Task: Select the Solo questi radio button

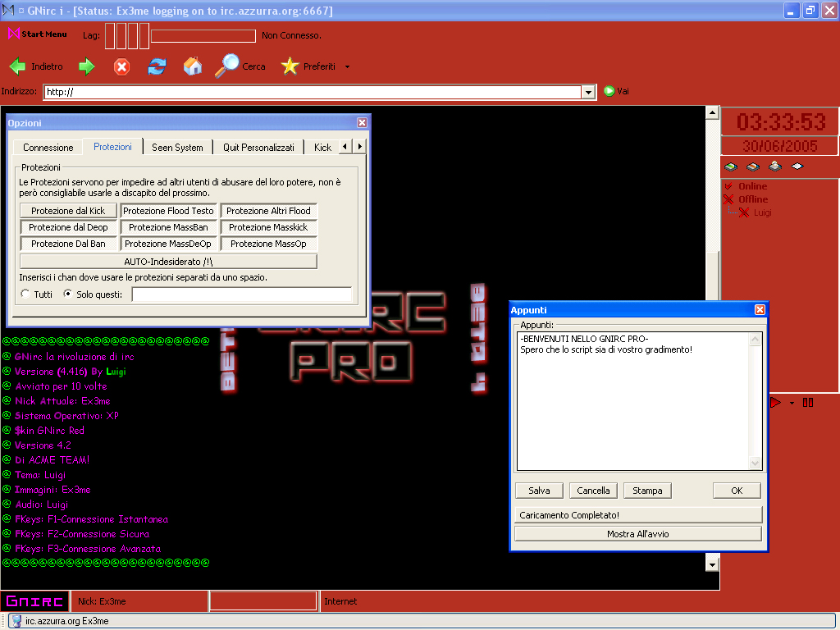Action: tap(68, 294)
